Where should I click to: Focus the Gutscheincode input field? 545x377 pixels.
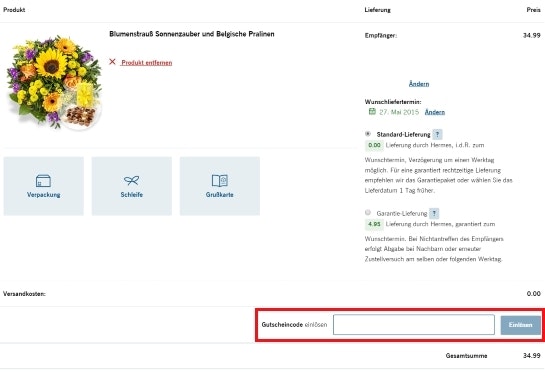[414, 325]
